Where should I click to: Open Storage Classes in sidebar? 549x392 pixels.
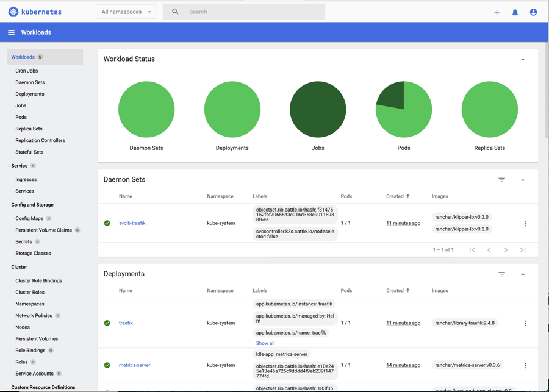(x=33, y=253)
